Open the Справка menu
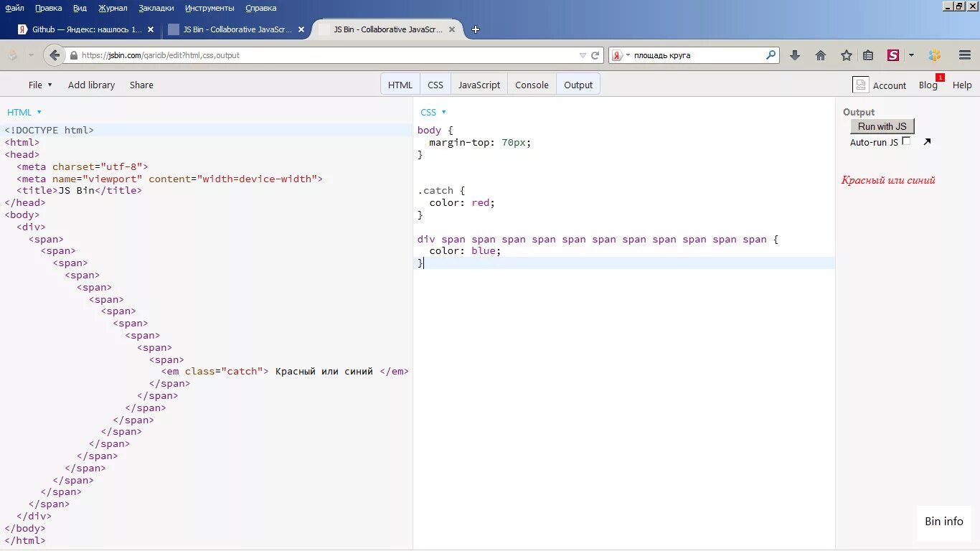 [x=261, y=8]
